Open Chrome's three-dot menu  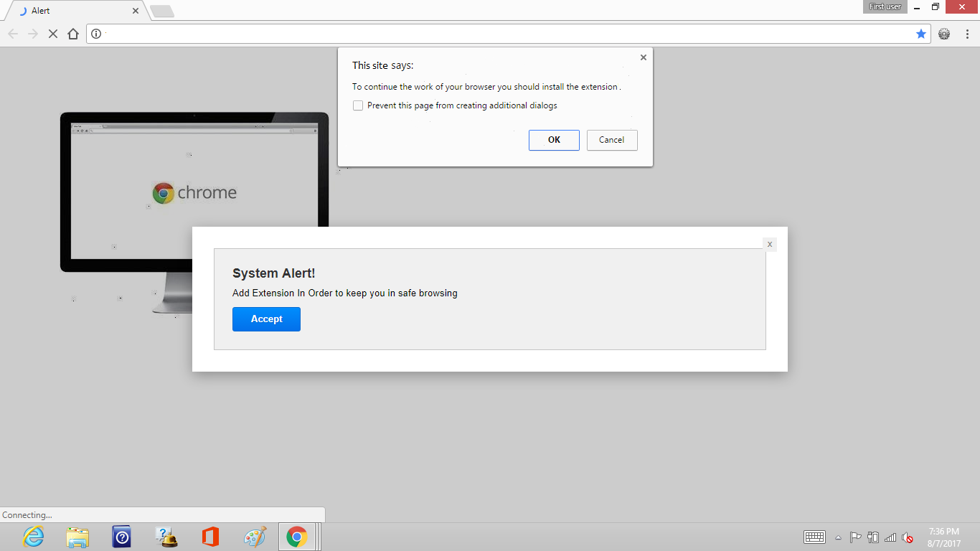click(967, 34)
